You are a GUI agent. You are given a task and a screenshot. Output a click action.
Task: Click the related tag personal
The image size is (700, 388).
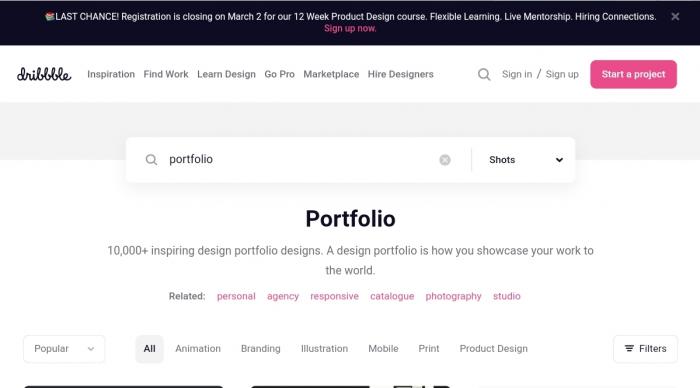236,296
